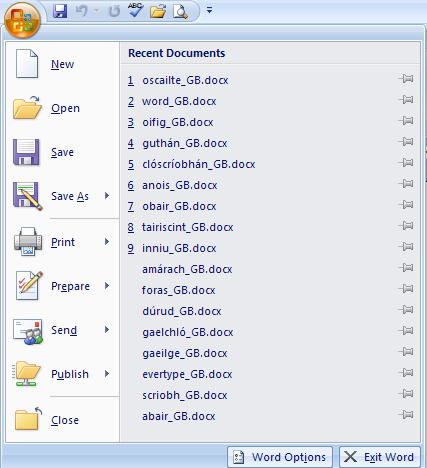Open recent file evertype_GB.docx
The width and height of the screenshot is (427, 468).
click(x=187, y=374)
